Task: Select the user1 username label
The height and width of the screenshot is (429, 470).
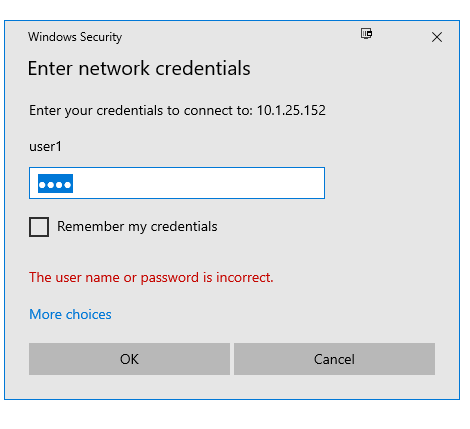Action: tap(45, 147)
